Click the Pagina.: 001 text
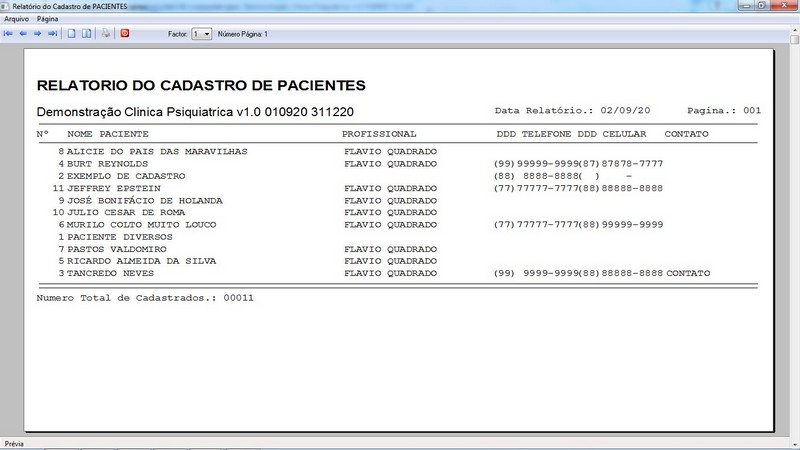This screenshot has width=800, height=450. (x=724, y=110)
